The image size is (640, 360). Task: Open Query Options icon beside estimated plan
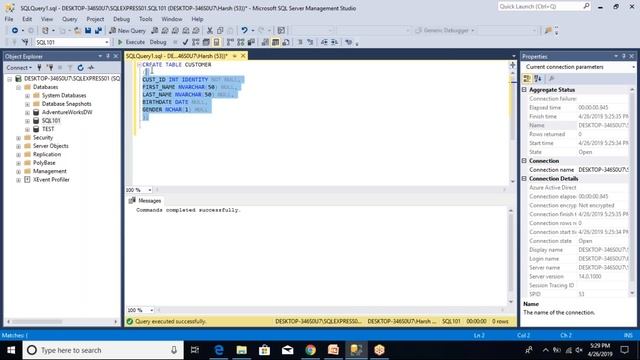(x=206, y=42)
